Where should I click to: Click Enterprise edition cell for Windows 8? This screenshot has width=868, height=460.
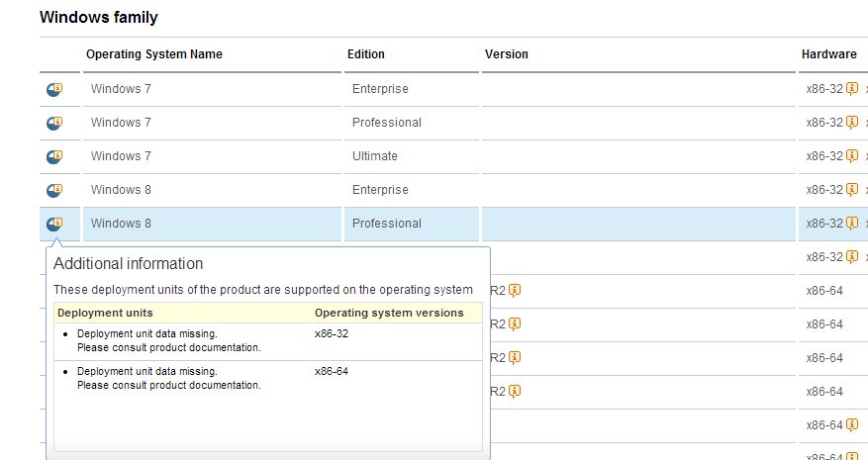(x=380, y=190)
